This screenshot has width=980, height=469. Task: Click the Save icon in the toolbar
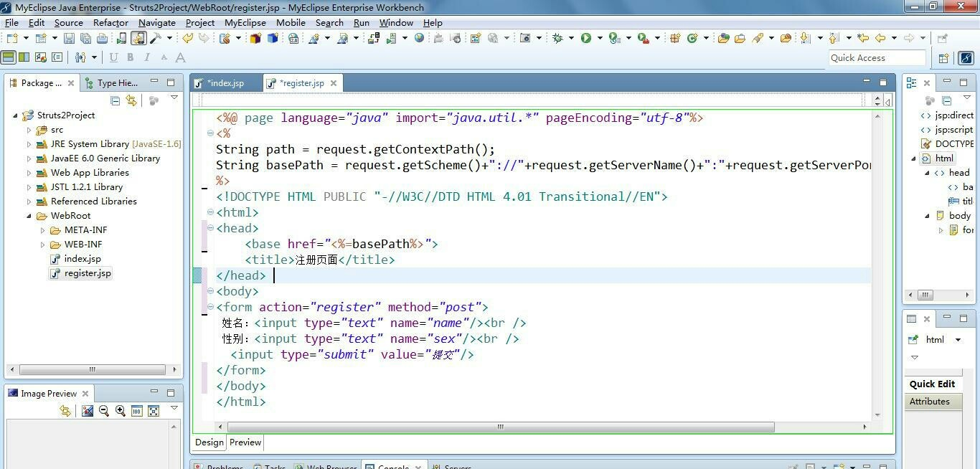69,39
